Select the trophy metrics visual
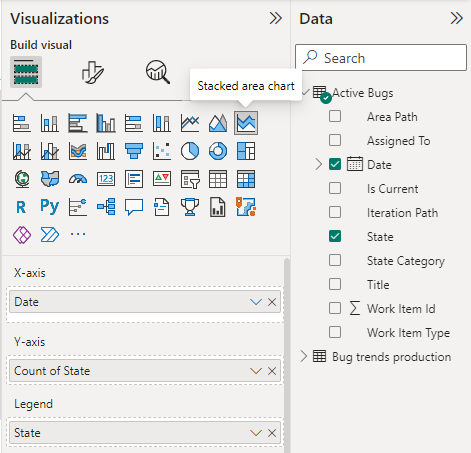Image resolution: width=471 pixels, height=453 pixels. click(x=190, y=207)
